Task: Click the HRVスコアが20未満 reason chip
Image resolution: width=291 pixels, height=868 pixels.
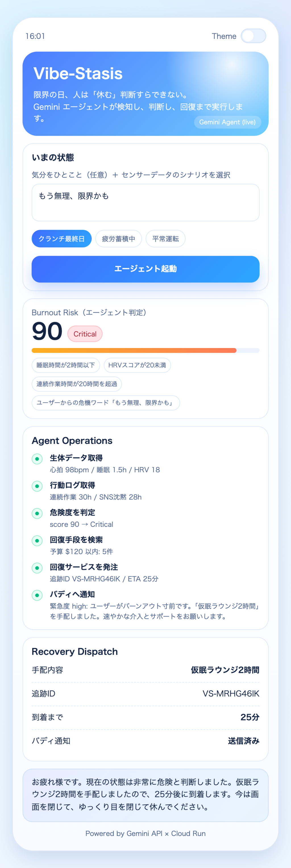Action: click(137, 365)
